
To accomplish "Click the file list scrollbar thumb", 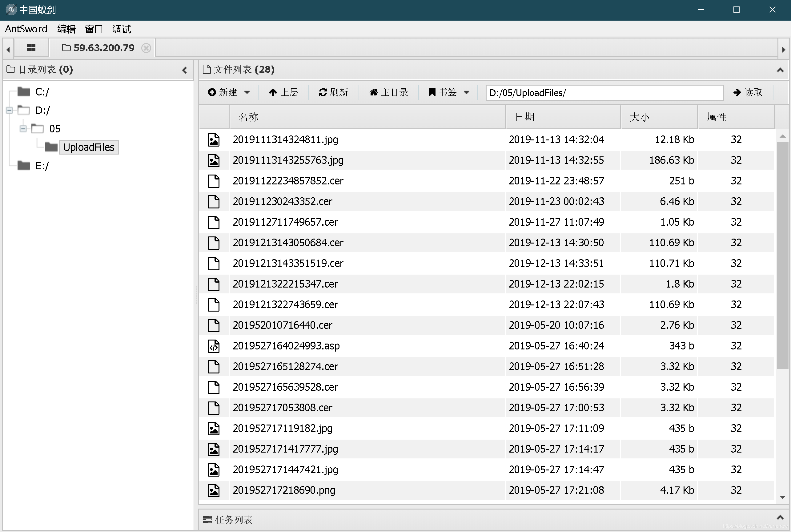I will pos(782,255).
